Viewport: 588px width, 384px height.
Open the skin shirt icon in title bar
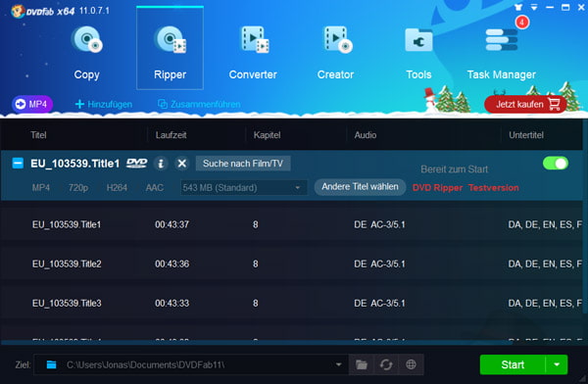click(x=519, y=7)
